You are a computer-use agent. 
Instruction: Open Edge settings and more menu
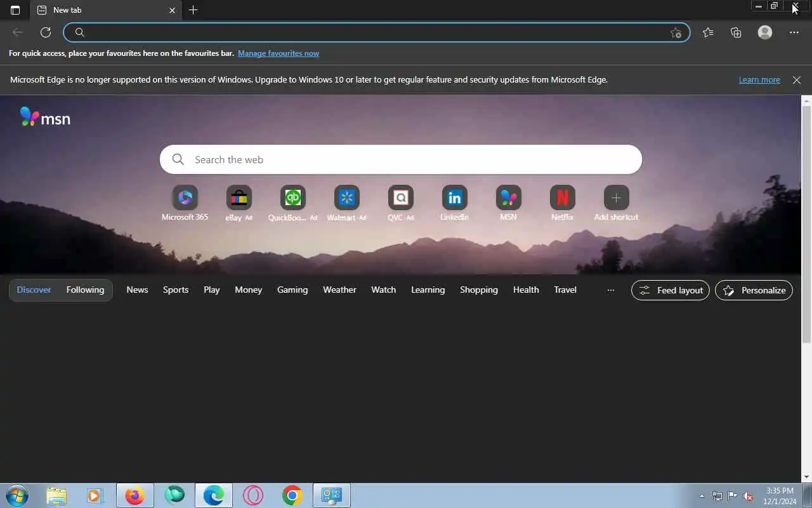(794, 32)
